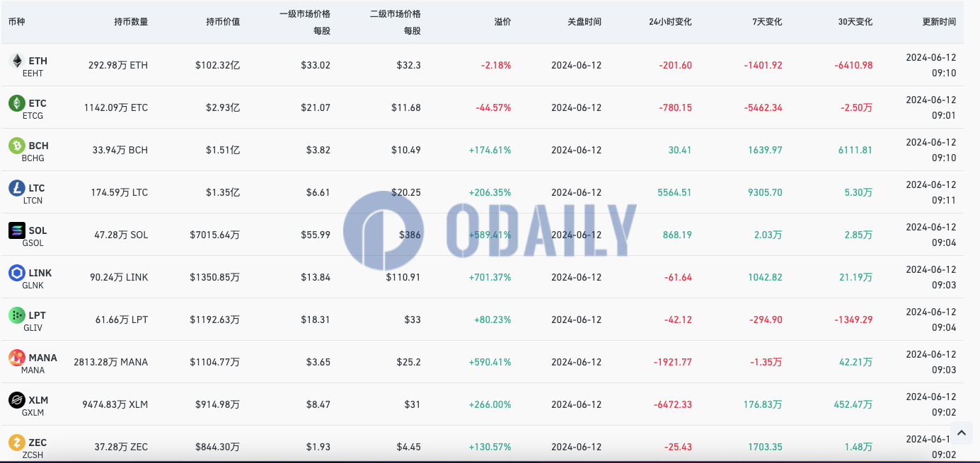Open the ETC coin name link
Image resolution: width=980 pixels, height=463 pixels.
38,103
